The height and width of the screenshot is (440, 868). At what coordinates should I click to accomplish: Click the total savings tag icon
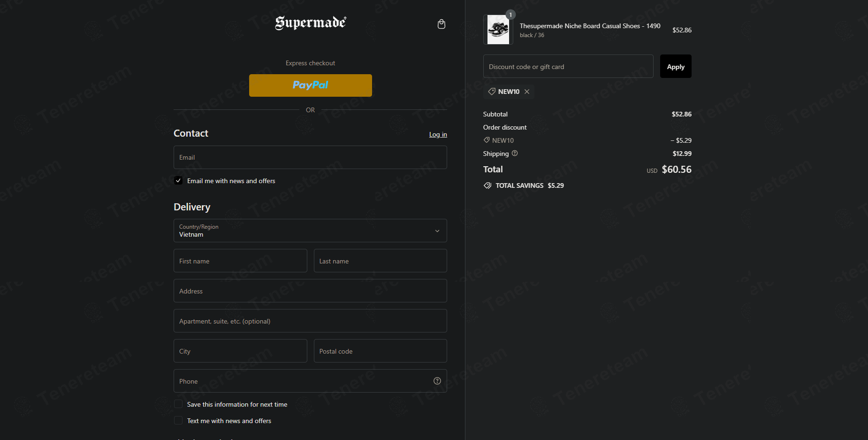click(x=487, y=185)
